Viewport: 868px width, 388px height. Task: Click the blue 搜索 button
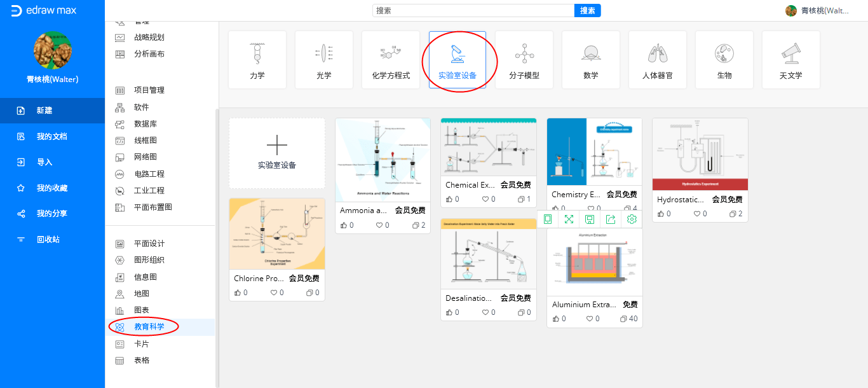point(588,11)
